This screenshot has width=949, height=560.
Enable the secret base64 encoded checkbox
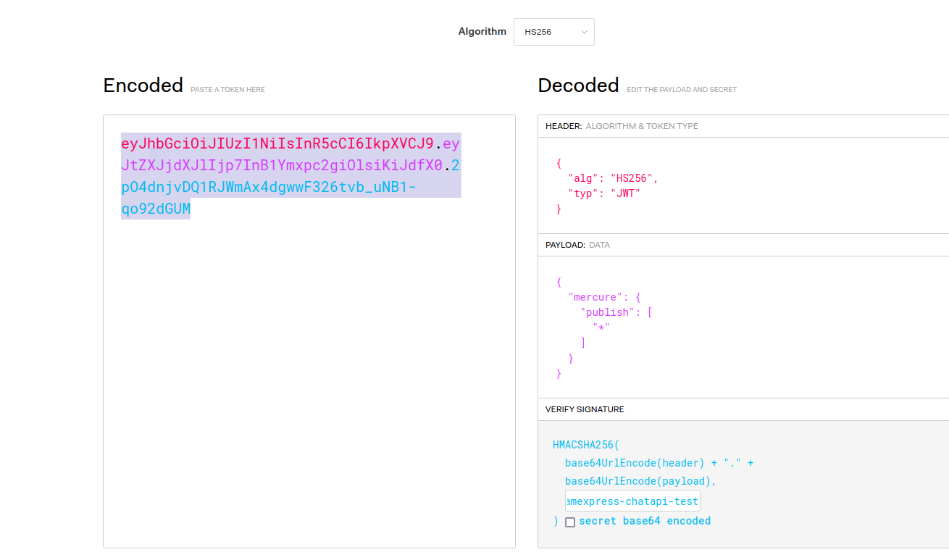pos(570,522)
